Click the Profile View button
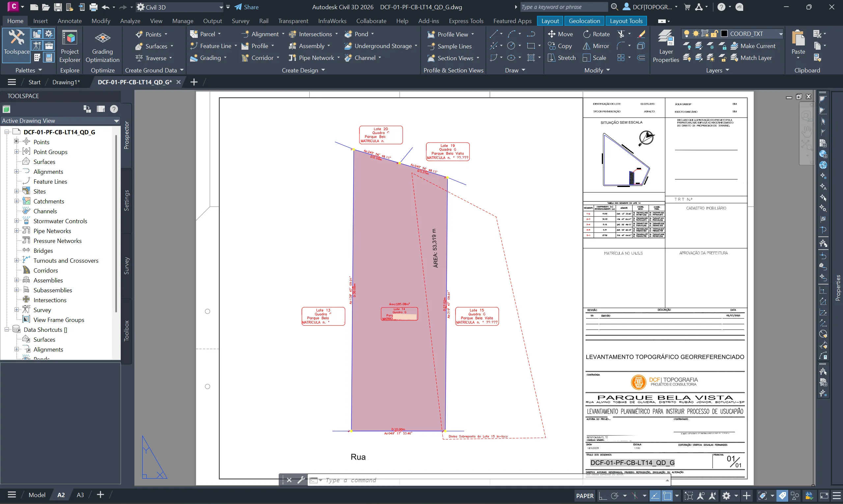 coord(448,34)
